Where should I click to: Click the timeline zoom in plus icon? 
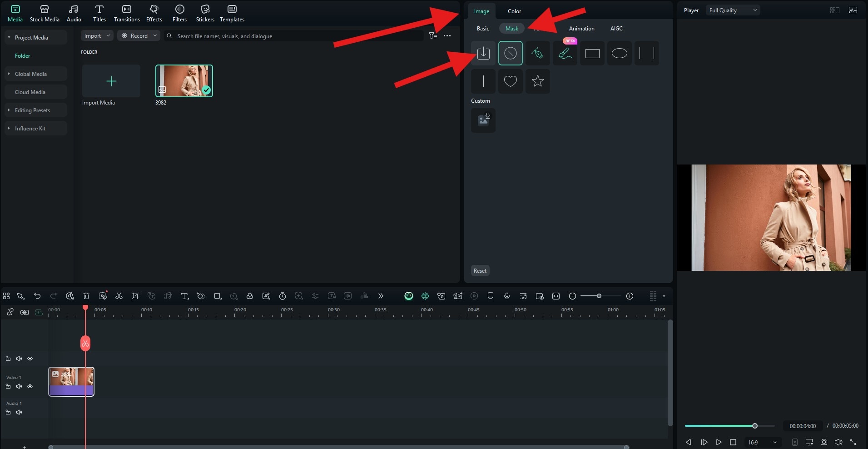point(630,296)
